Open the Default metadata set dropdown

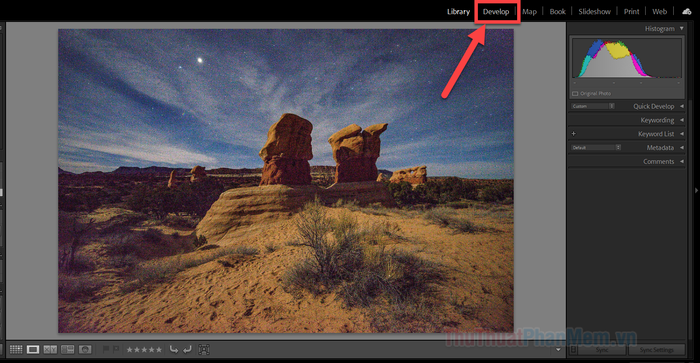coord(596,147)
